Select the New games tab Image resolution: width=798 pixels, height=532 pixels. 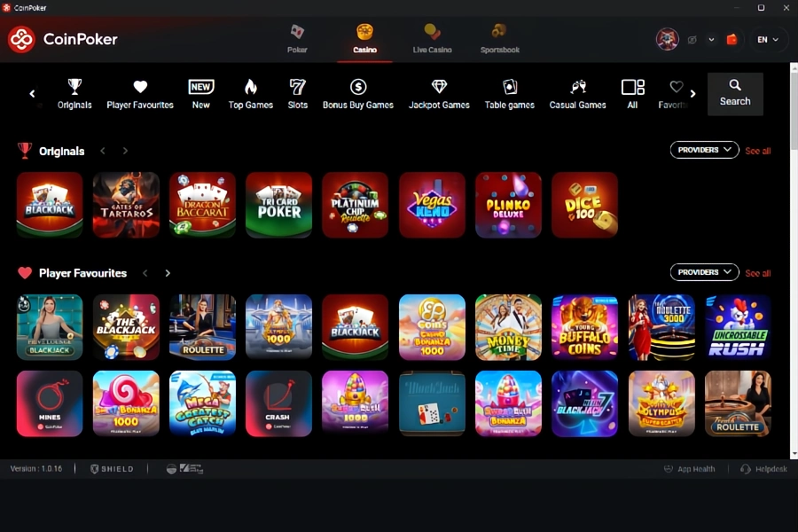[x=200, y=87]
